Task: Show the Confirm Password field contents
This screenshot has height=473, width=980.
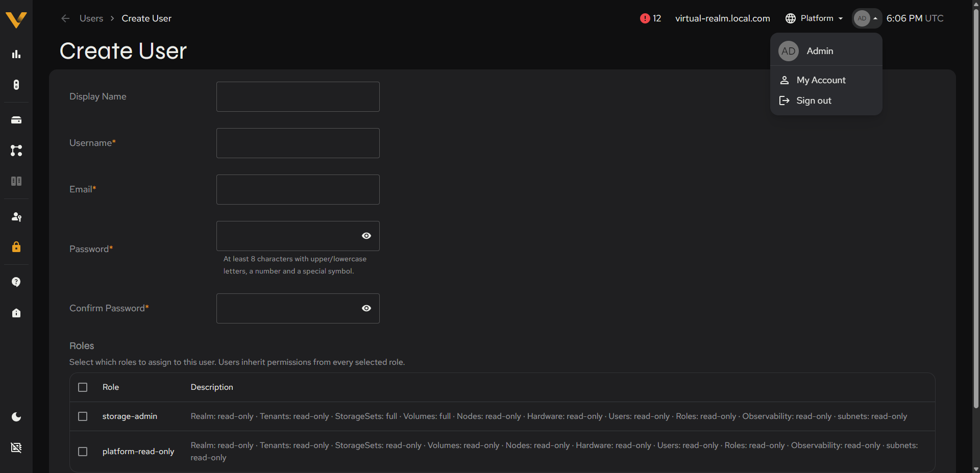Action: click(x=366, y=308)
